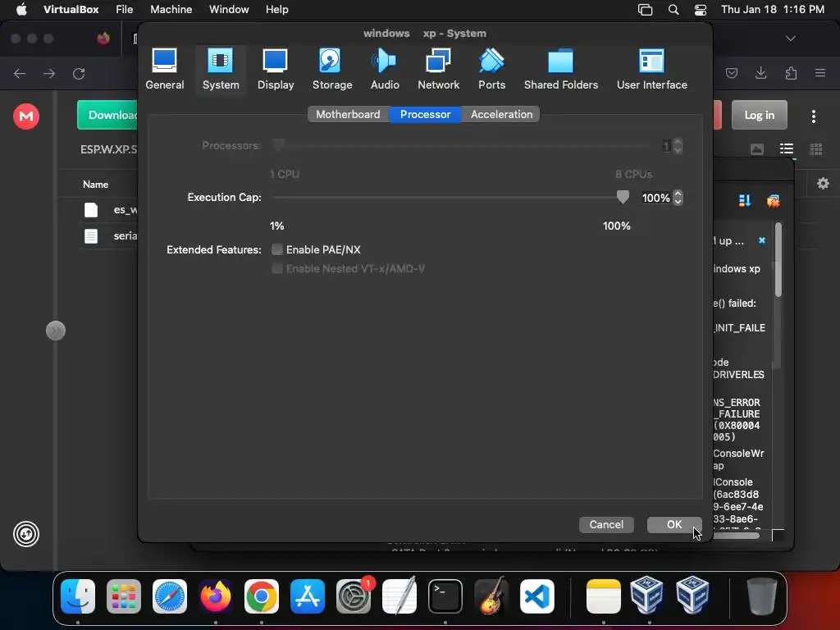Image resolution: width=840 pixels, height=630 pixels.
Task: Select the 'seria' text file row
Action: tap(110, 235)
